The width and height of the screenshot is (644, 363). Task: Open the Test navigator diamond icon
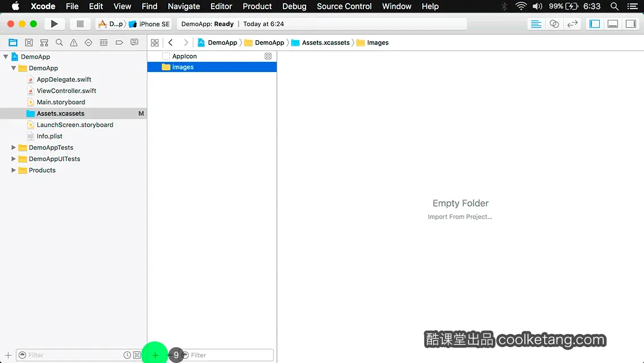tap(88, 43)
